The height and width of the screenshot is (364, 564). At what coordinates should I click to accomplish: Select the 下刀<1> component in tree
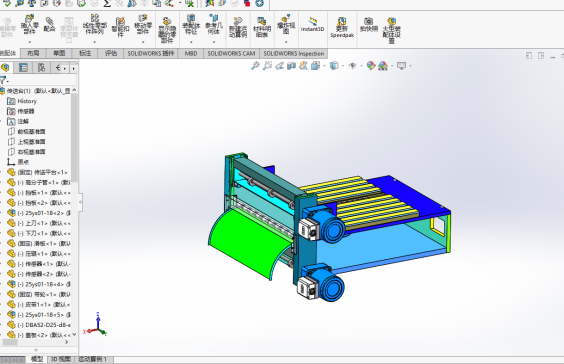[x=39, y=233]
